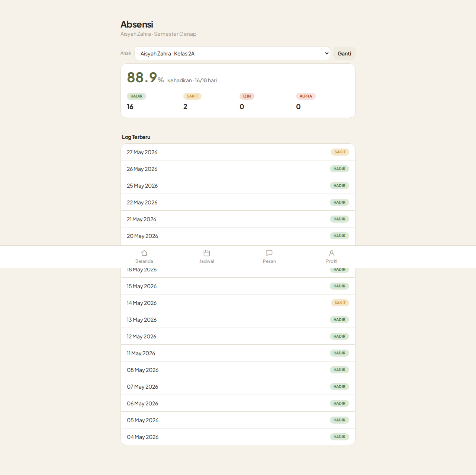
Task: Click HADIR badge on 05 May 2026
Action: pos(340,420)
